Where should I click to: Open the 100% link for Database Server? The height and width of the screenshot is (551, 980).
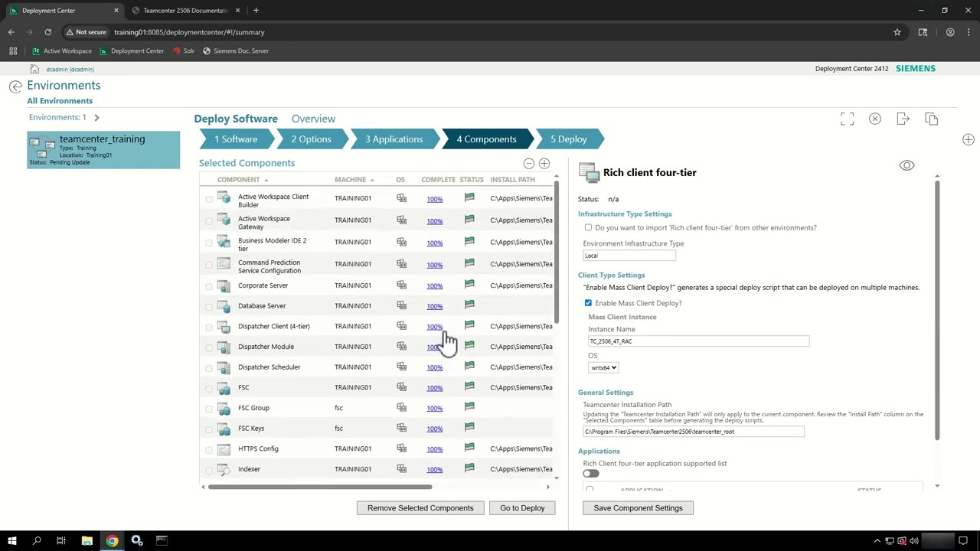tap(434, 306)
